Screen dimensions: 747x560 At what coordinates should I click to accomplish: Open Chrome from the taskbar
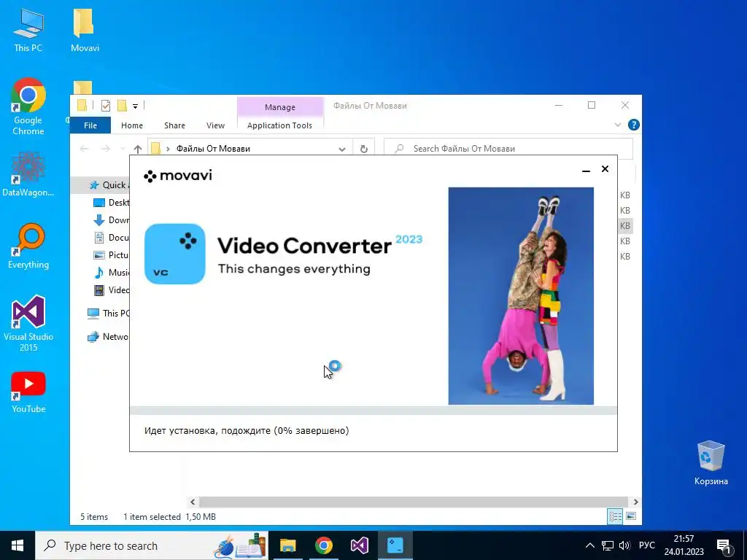323,545
